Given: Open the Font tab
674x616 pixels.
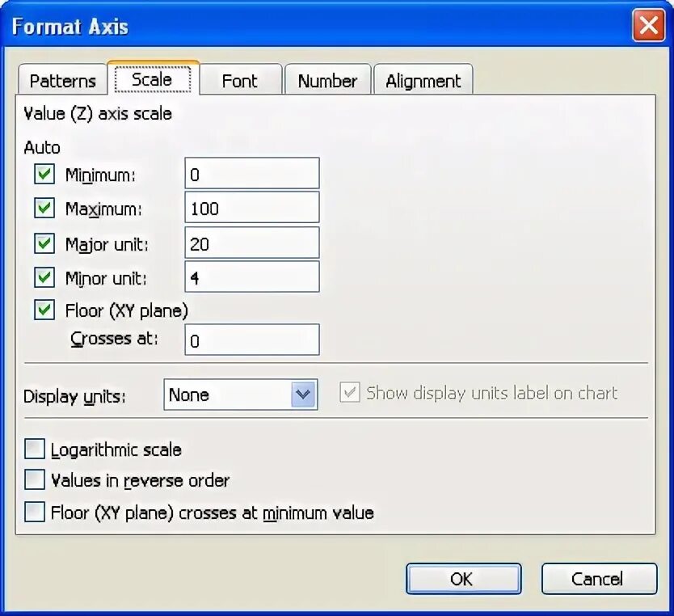Looking at the screenshot, I should coord(240,80).
